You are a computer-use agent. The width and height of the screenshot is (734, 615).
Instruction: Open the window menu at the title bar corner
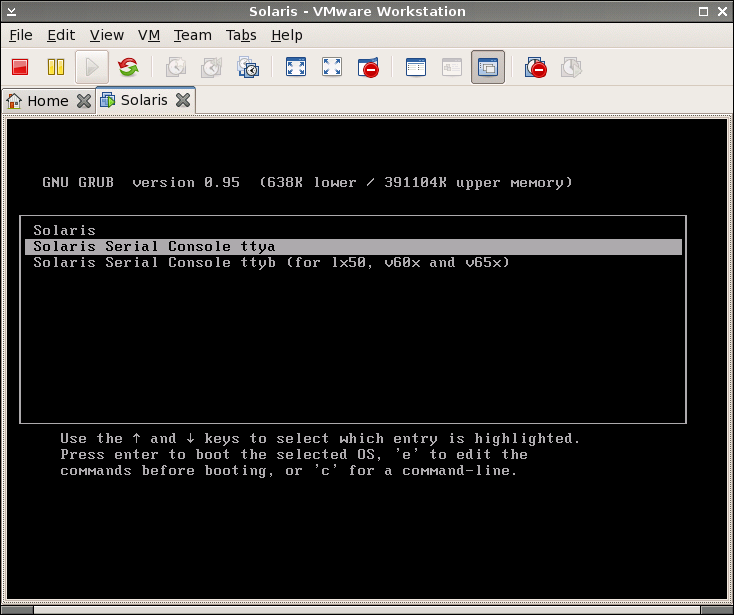point(12,11)
